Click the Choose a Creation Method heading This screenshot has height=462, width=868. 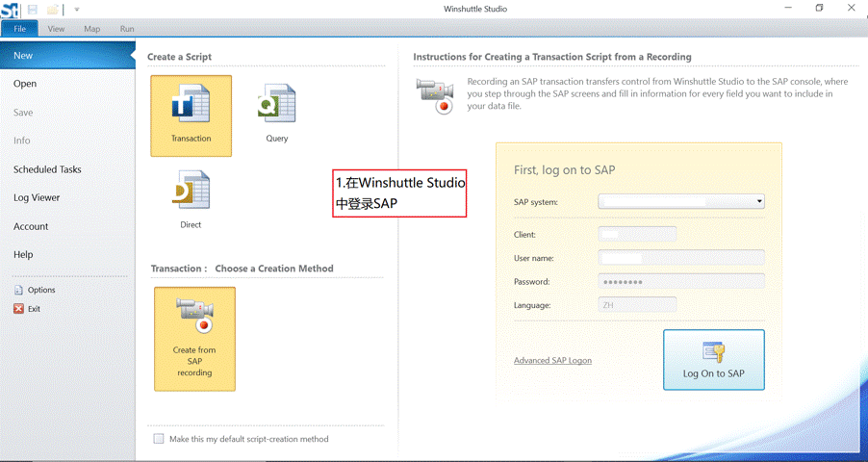click(x=274, y=269)
